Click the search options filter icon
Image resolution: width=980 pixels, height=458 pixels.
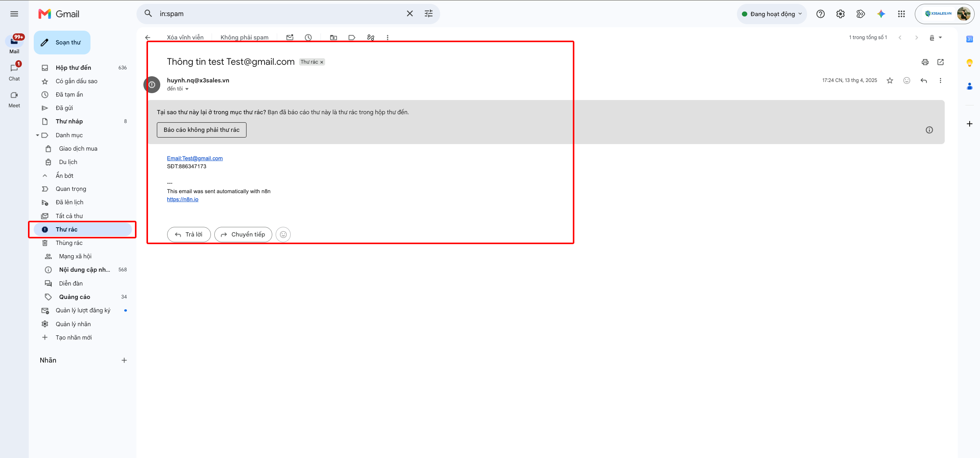(429, 14)
